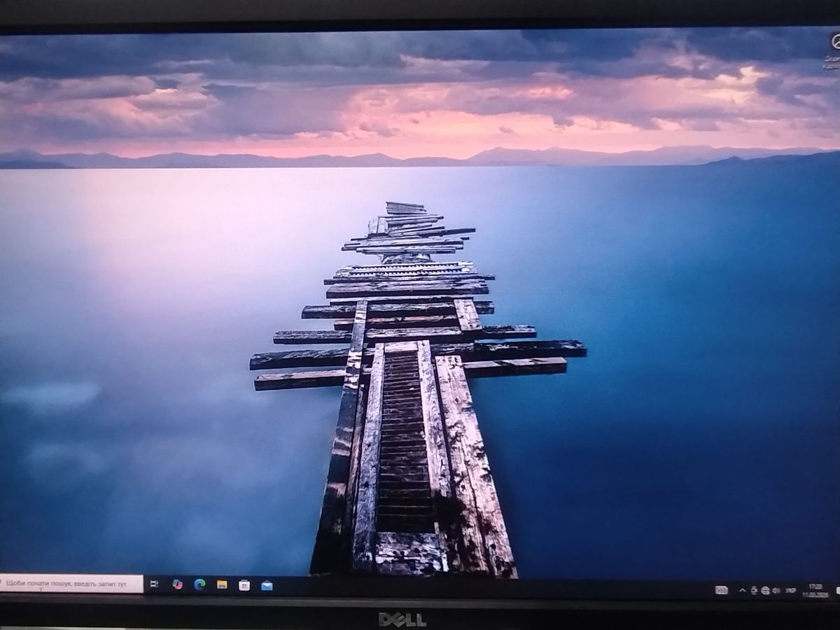This screenshot has height=630, width=840.
Task: Click the volume speaker icon
Action: point(777,590)
